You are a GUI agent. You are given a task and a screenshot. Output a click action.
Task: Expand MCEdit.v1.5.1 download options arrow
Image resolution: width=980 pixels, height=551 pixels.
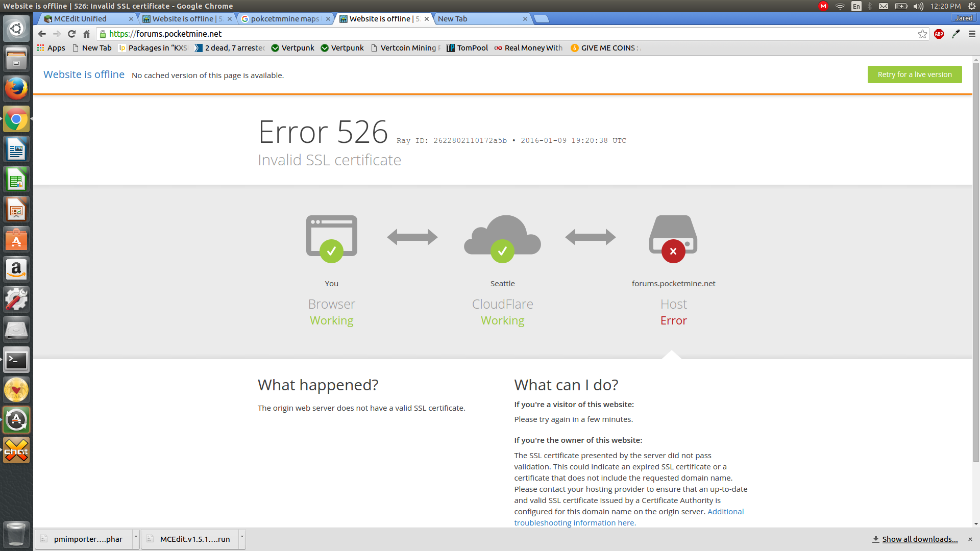pyautogui.click(x=242, y=539)
